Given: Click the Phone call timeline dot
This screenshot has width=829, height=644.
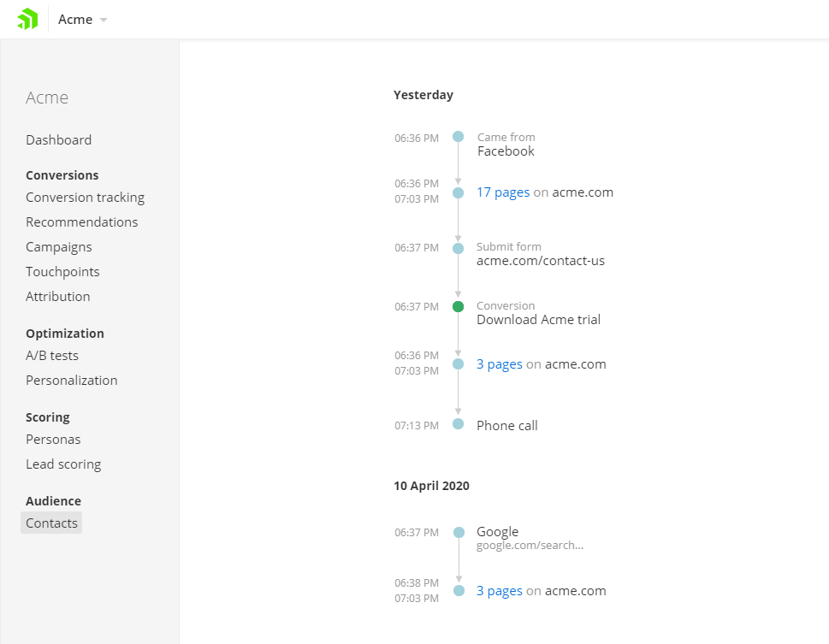Looking at the screenshot, I should pyautogui.click(x=458, y=424).
